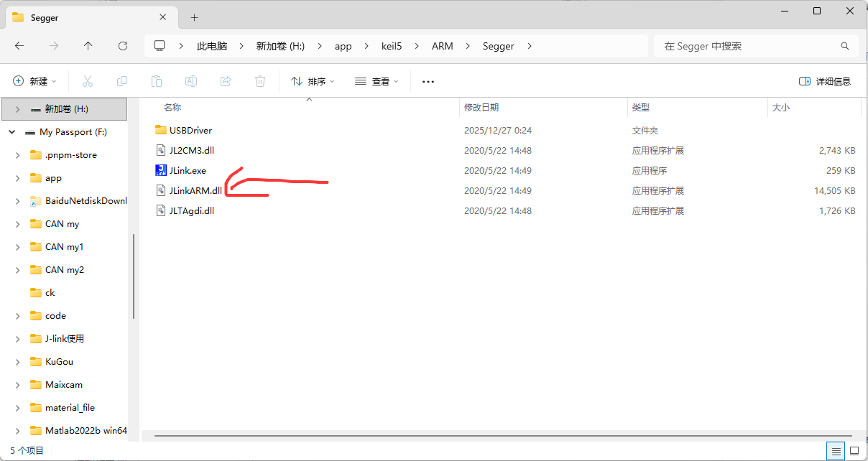
Task: Expand the KuGou folder node
Action: click(17, 362)
